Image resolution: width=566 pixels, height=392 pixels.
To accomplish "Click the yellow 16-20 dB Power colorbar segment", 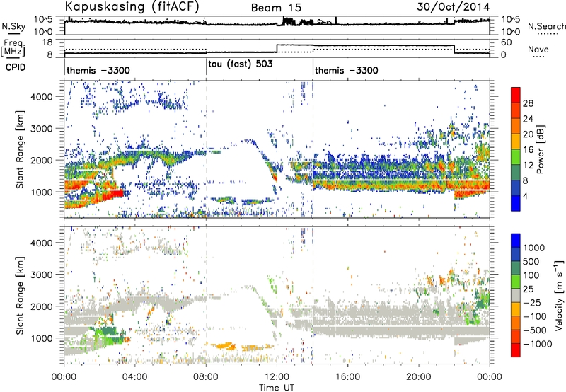I will [x=516, y=142].
